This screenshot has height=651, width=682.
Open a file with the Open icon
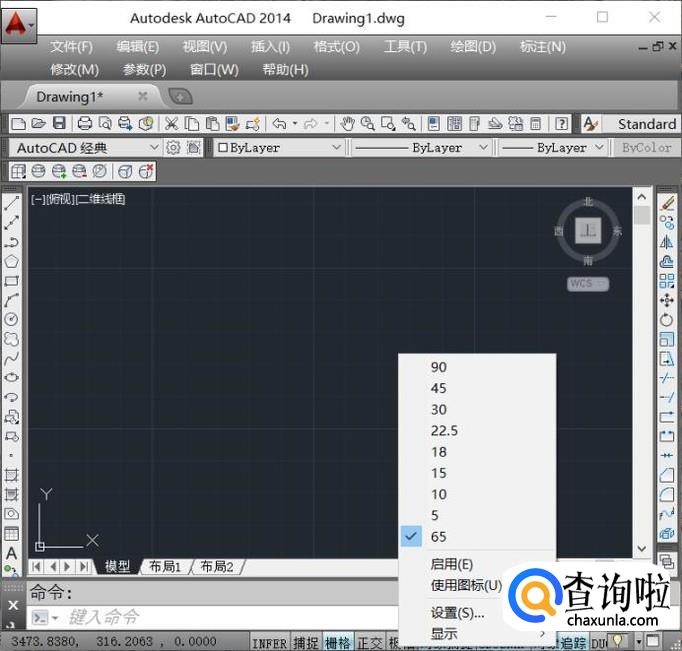pyautogui.click(x=38, y=124)
